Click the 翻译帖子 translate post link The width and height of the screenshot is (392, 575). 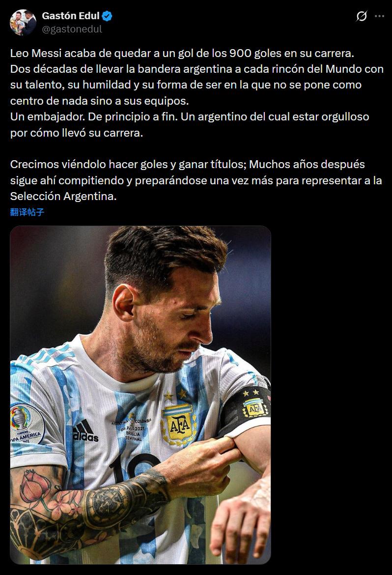point(27,212)
